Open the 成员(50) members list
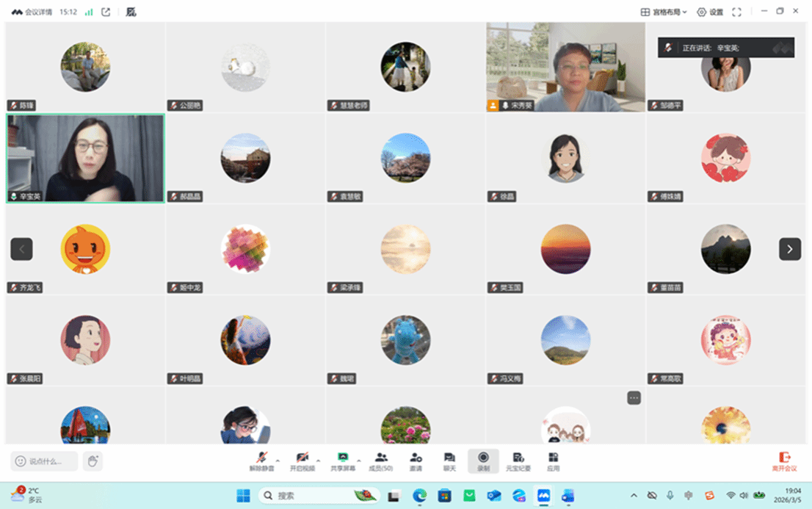Viewport: 812px width, 509px height. point(380,461)
